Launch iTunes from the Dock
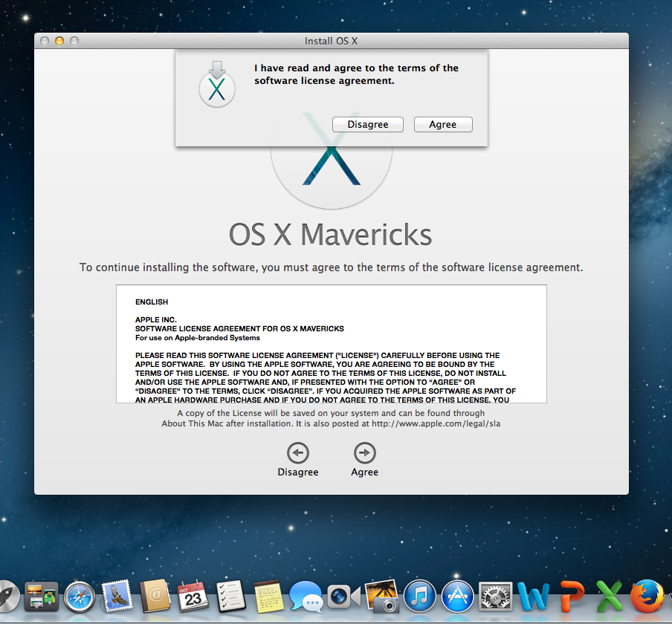This screenshot has height=624, width=672. pos(419,597)
